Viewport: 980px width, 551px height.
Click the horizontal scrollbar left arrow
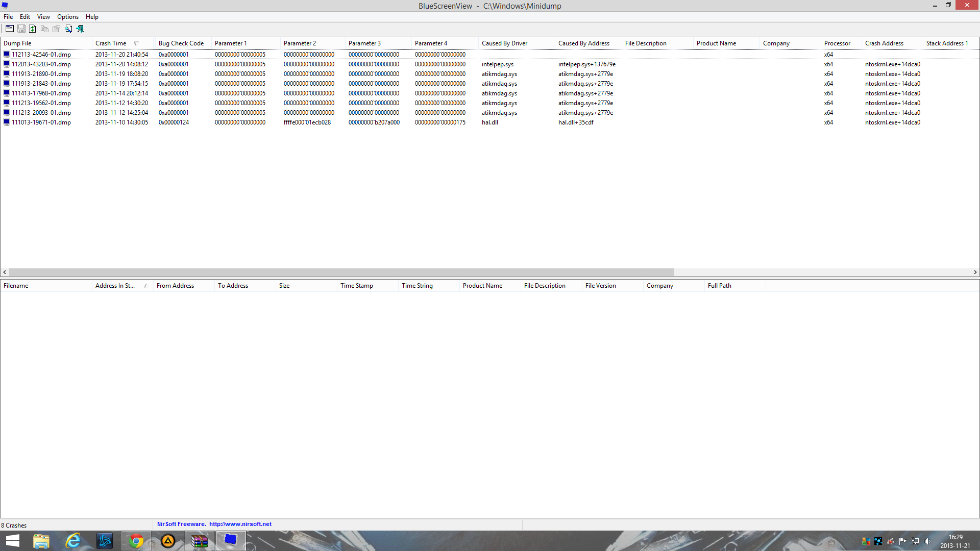(x=5, y=272)
